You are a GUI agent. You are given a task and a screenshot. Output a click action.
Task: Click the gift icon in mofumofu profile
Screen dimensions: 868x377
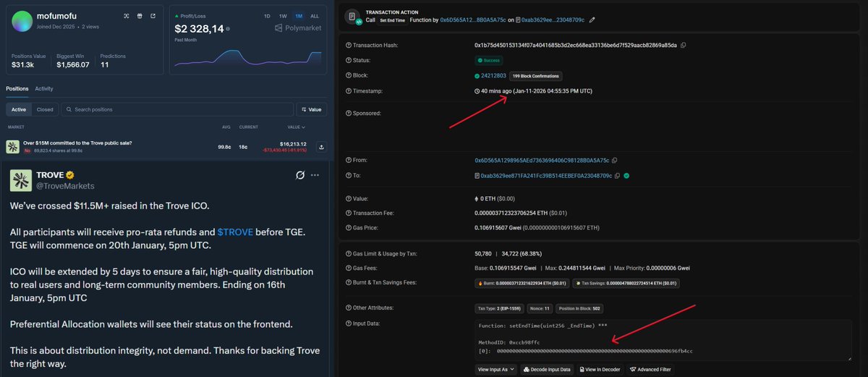[140, 15]
